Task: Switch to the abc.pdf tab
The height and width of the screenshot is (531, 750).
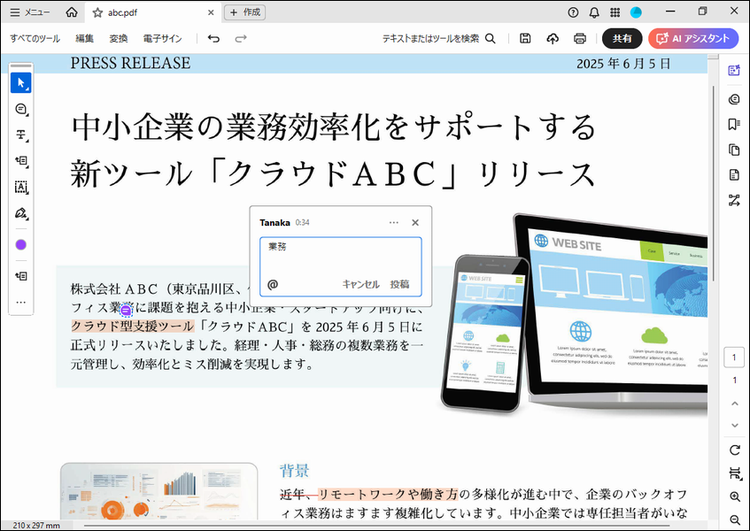Action: point(152,13)
